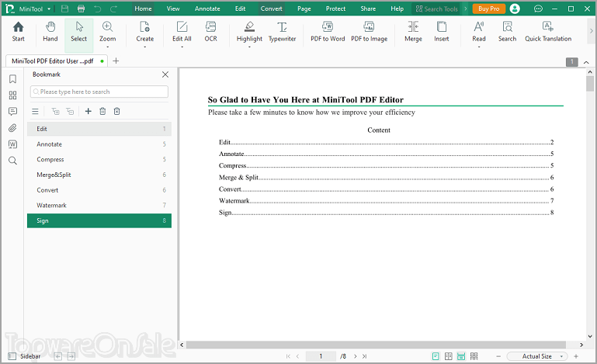
Task: Switch to the Page tab
Action: point(304,9)
